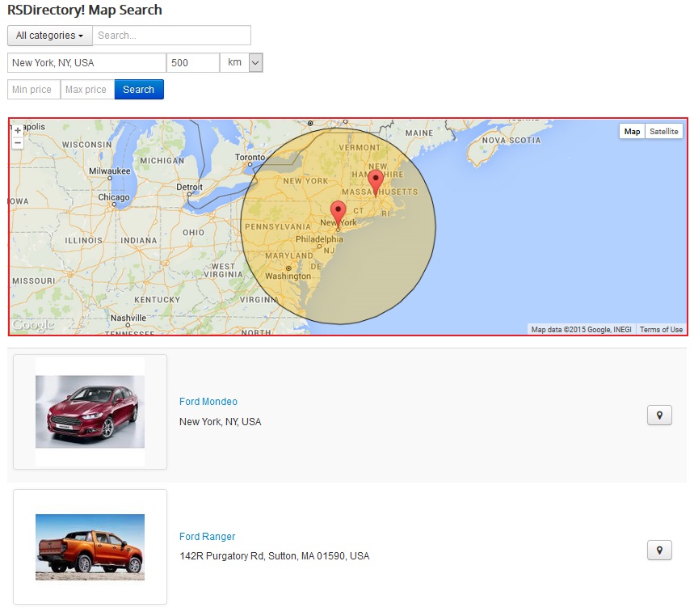This screenshot has height=616, width=694.
Task: Click the NOVA SCOTIA label on the map
Action: (x=511, y=141)
